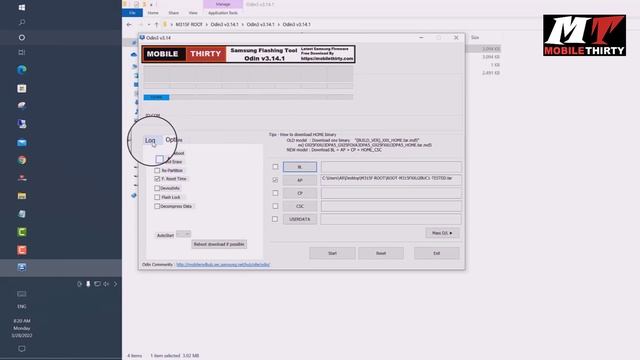The image size is (640, 360).
Task: Click the blue flashing progress bar
Action: click(x=156, y=97)
